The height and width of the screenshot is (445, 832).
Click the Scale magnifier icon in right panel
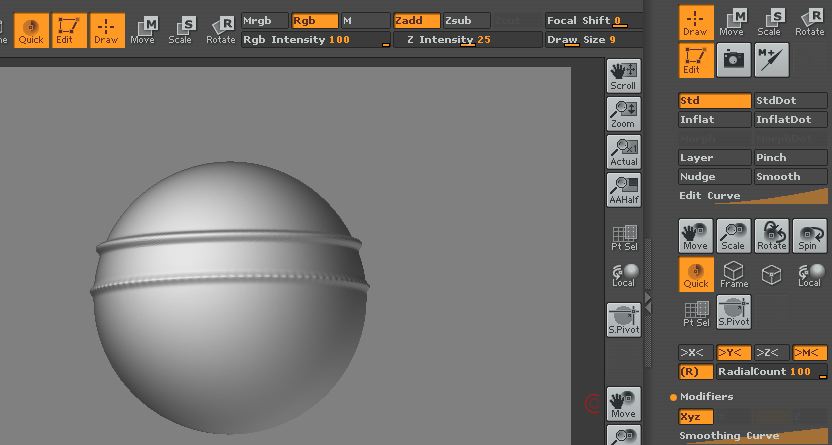click(734, 236)
